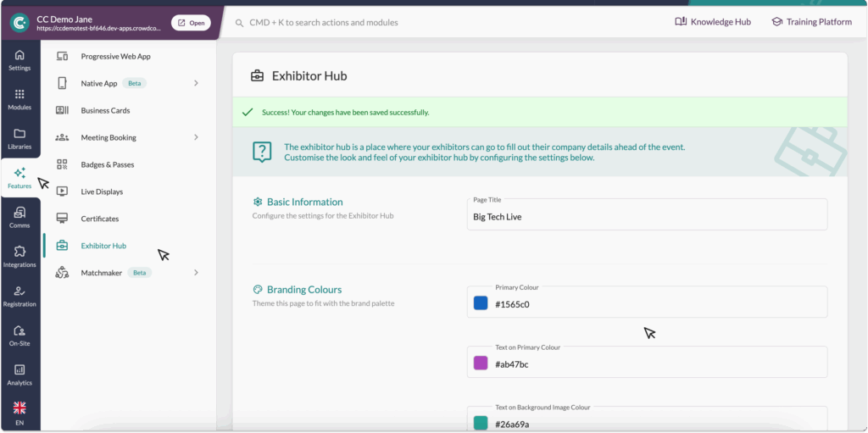This screenshot has height=433, width=868.
Task: Open the Knowledge Hub link
Action: 712,22
